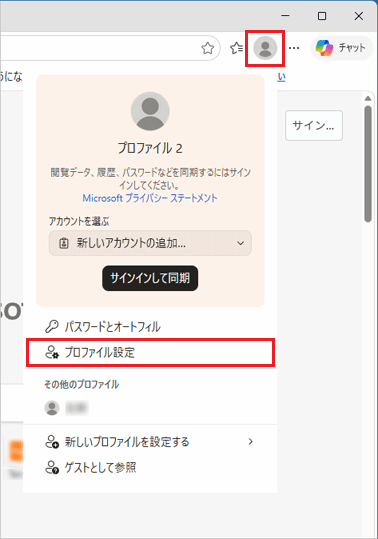This screenshot has width=378, height=539.
Task: Click the アカウントを選ぶ label
Action: click(x=79, y=221)
